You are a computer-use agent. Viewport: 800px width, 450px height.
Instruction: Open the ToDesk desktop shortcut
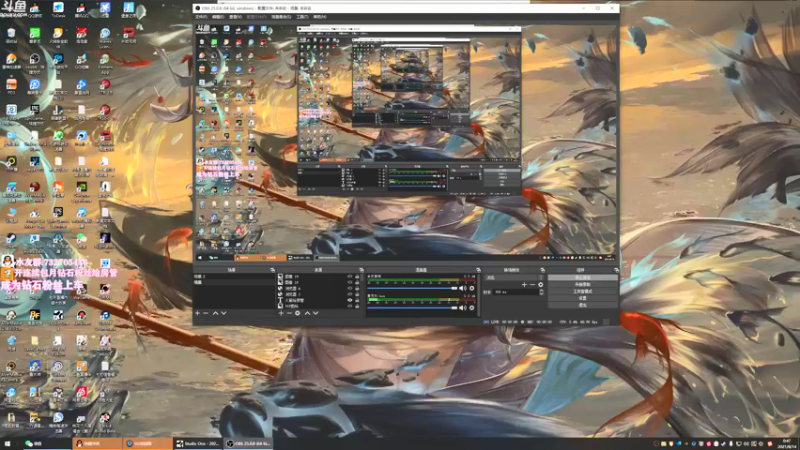tap(58, 9)
